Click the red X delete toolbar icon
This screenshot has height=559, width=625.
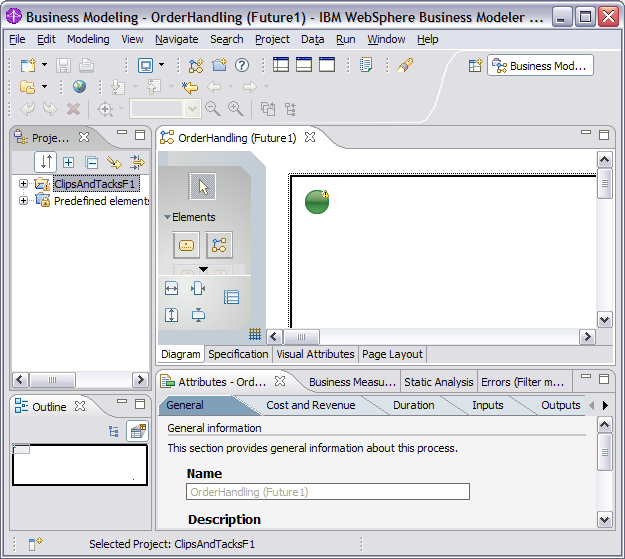(74, 108)
